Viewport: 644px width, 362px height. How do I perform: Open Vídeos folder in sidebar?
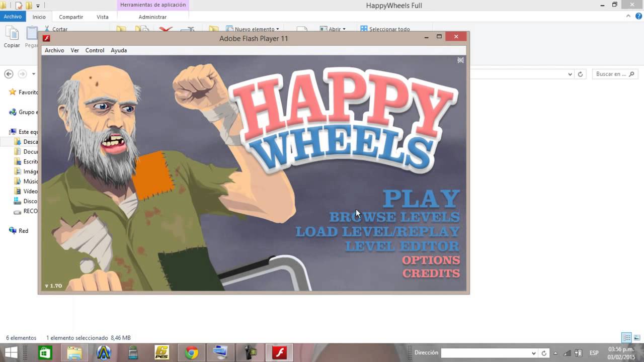(x=26, y=191)
